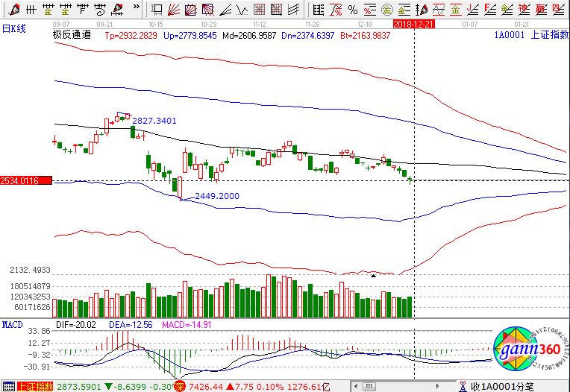The image size is (570, 392).
Task: Click the percent sign tool icon
Action: (351, 10)
